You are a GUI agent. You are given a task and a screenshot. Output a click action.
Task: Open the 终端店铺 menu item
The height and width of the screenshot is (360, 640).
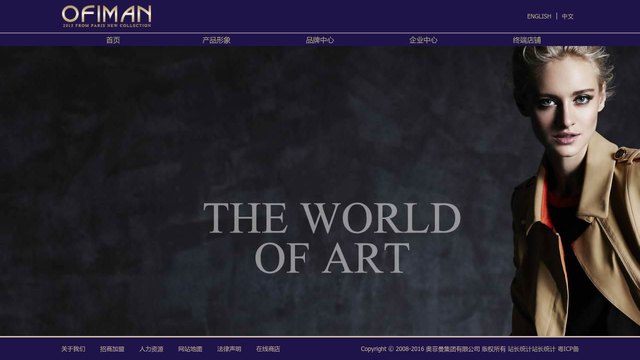coord(527,40)
